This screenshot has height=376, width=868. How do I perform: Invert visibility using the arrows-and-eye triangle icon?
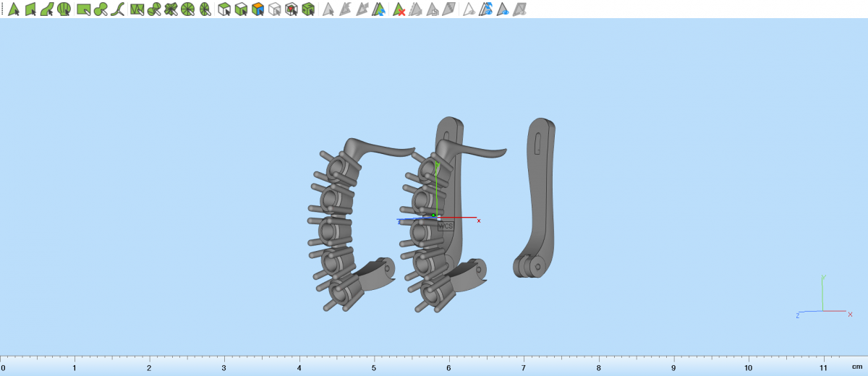tap(486, 9)
